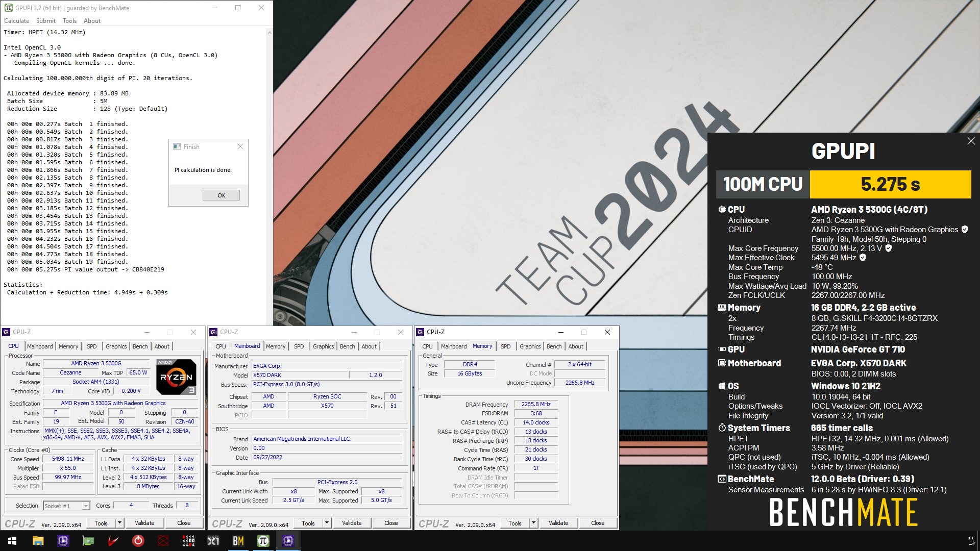Image resolution: width=980 pixels, height=551 pixels.
Task: Open the green graphics card taskbar icon
Action: (x=88, y=541)
